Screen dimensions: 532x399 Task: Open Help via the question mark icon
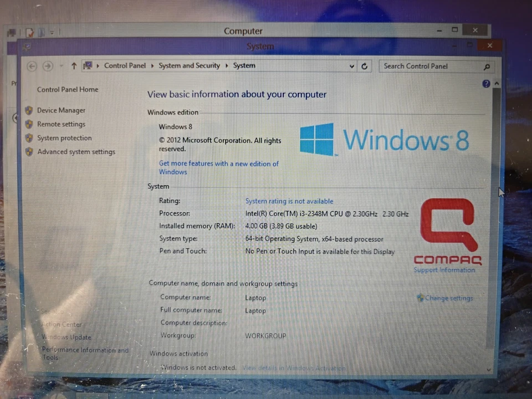click(486, 83)
